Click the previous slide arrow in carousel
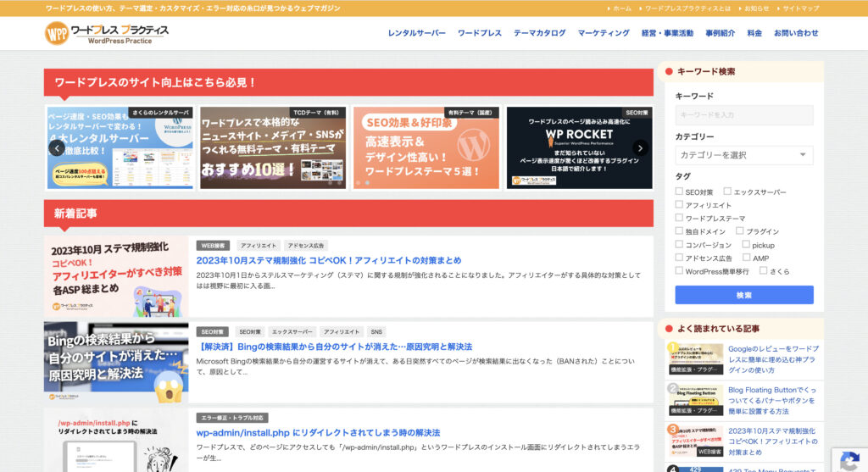This screenshot has width=868, height=472. click(57, 148)
